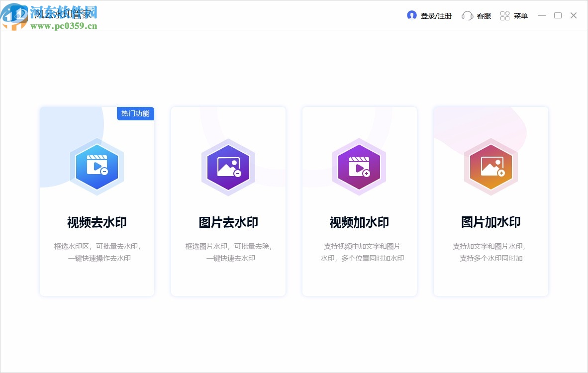This screenshot has height=373, width=588.
Task: Open the 图片加水印 feature card
Action: (490, 201)
